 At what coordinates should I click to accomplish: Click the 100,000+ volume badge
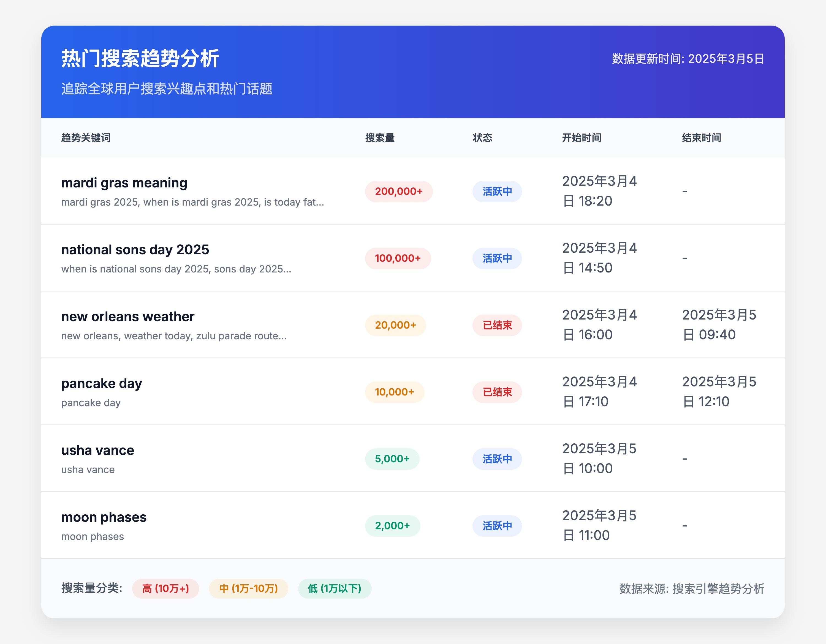coord(398,258)
